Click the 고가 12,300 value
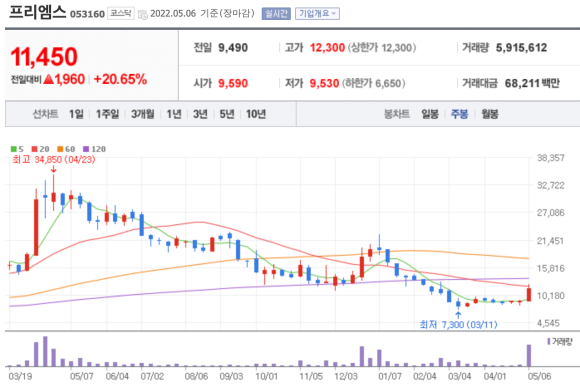Image resolution: width=580 pixels, height=387 pixels. pyautogui.click(x=327, y=48)
